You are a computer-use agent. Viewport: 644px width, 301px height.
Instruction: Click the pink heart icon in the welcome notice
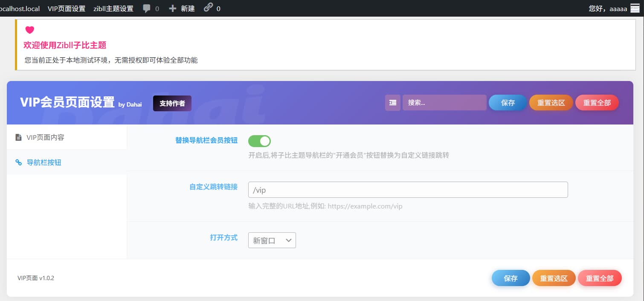click(29, 30)
